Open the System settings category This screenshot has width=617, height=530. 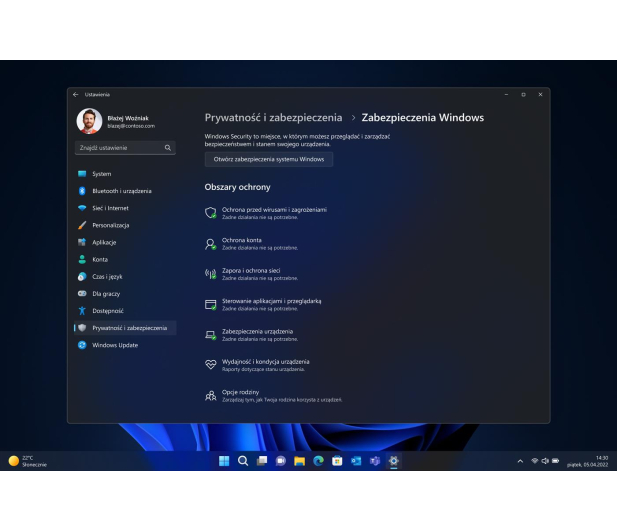tap(125, 174)
